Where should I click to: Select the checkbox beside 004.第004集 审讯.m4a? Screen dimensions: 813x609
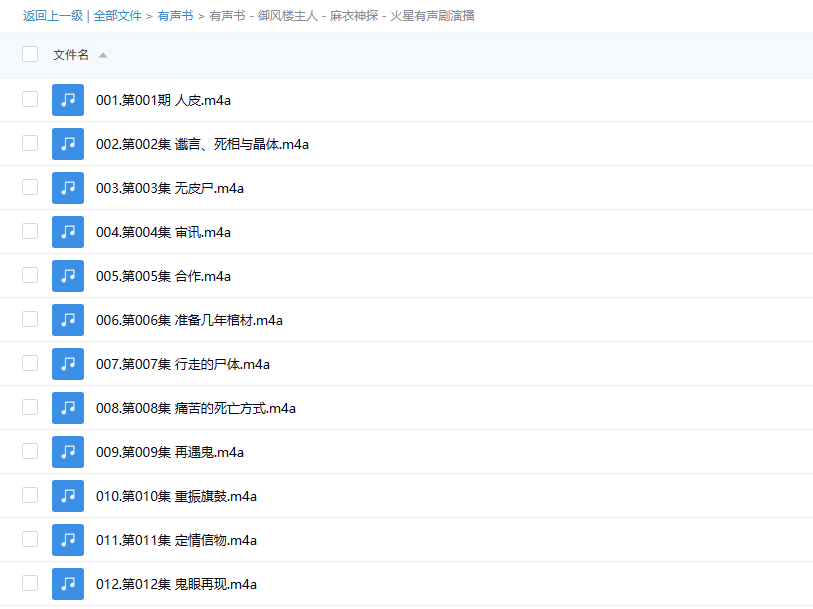[x=29, y=232]
